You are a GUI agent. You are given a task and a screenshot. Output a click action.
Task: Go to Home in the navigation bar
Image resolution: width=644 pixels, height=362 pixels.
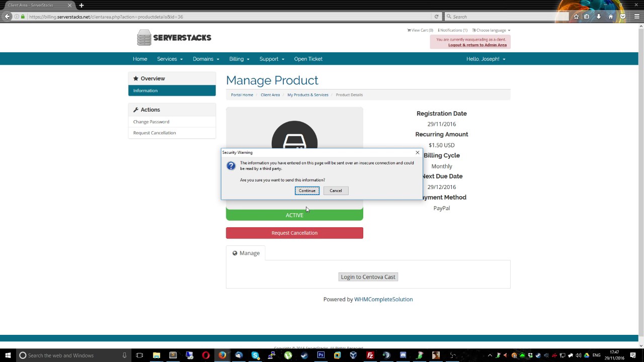(x=140, y=59)
